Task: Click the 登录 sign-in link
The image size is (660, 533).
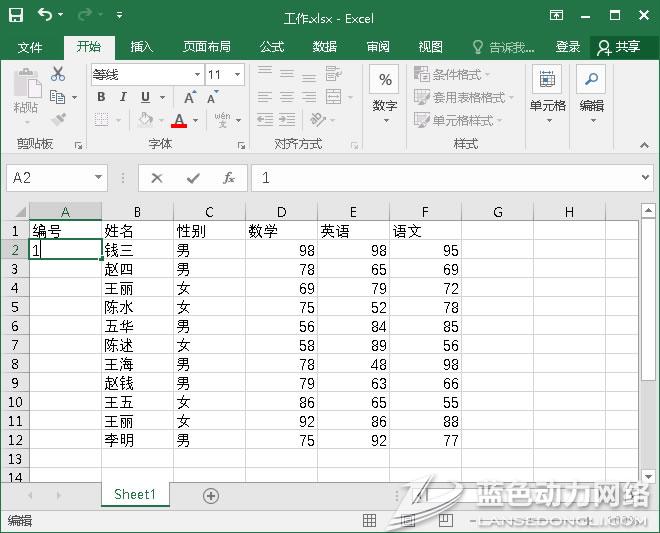Action: (568, 47)
